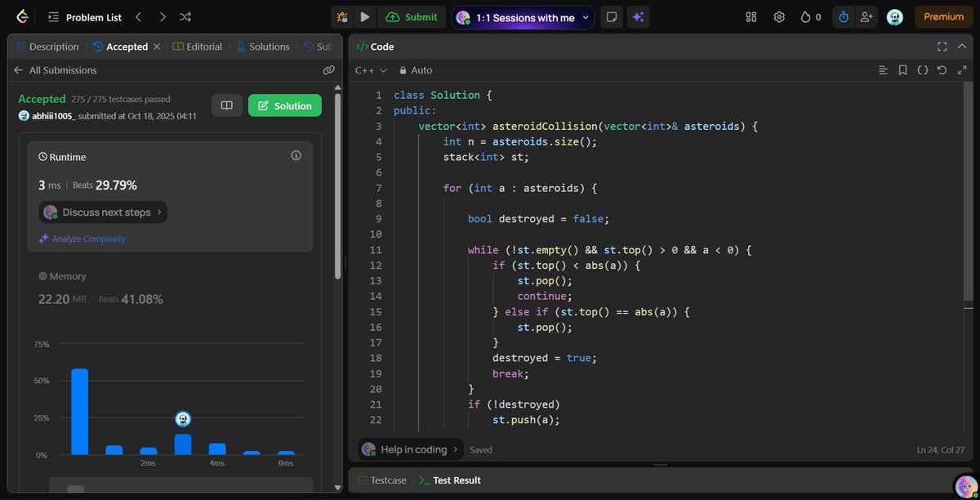
Task: Open the layout grid icon
Action: 751,17
